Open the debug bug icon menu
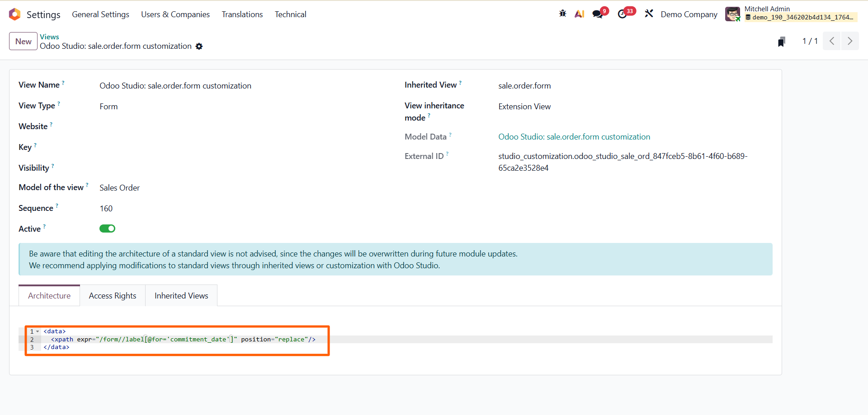 [562, 14]
